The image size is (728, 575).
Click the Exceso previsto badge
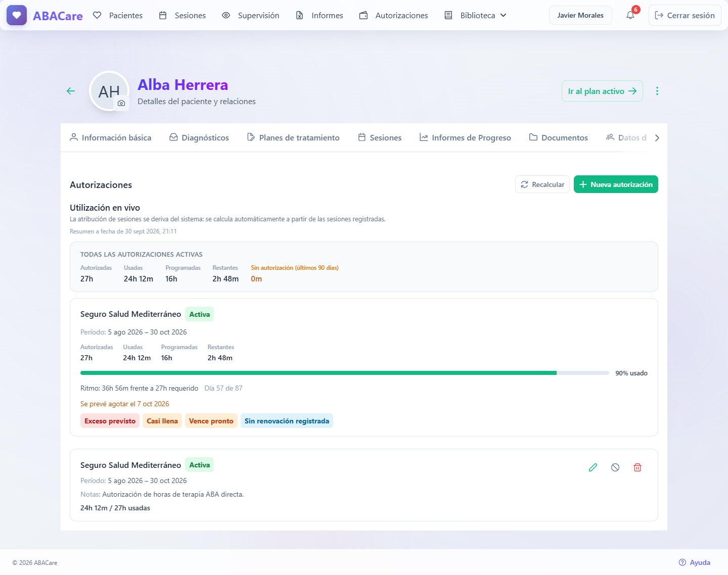tap(110, 421)
